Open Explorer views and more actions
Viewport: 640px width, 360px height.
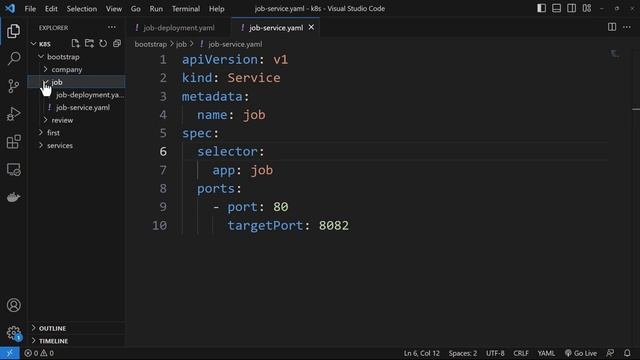point(111,27)
